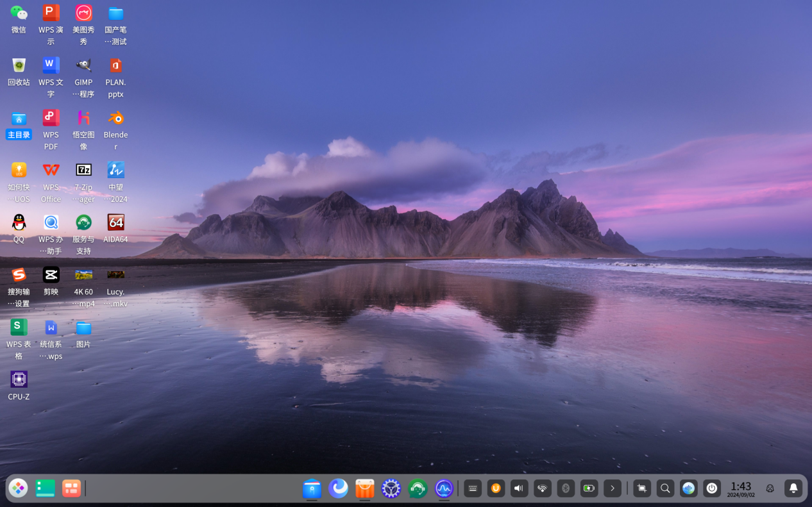The height and width of the screenshot is (507, 812).
Task: Click the volume speaker tray icon
Action: [519, 488]
